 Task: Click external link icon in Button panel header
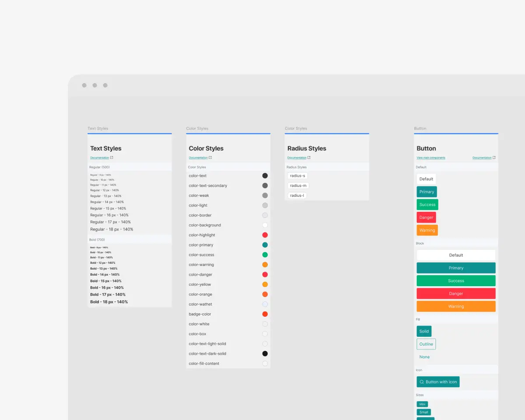pyautogui.click(x=494, y=157)
